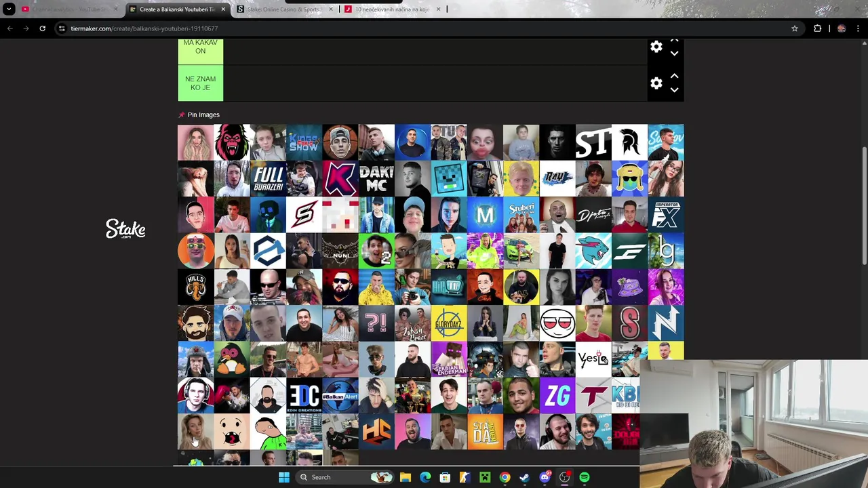
Task: Open the Windows Start menu
Action: [x=284, y=477]
